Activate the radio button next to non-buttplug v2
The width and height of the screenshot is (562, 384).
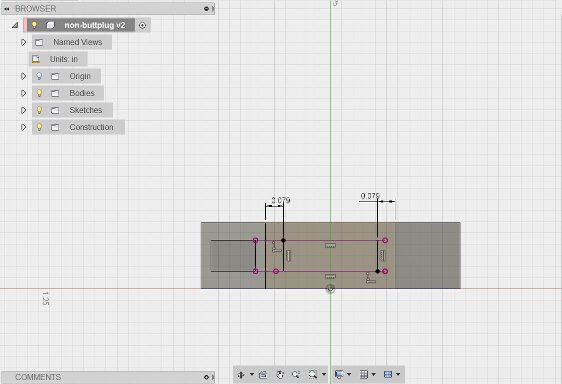[x=142, y=25]
